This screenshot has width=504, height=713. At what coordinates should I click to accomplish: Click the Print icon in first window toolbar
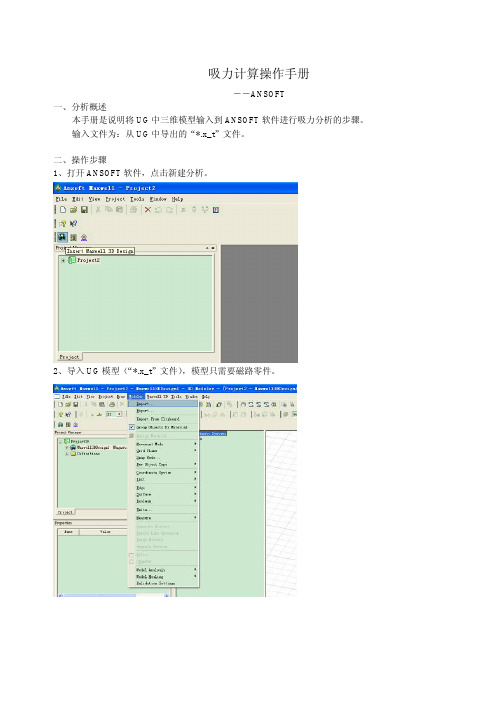(x=133, y=210)
